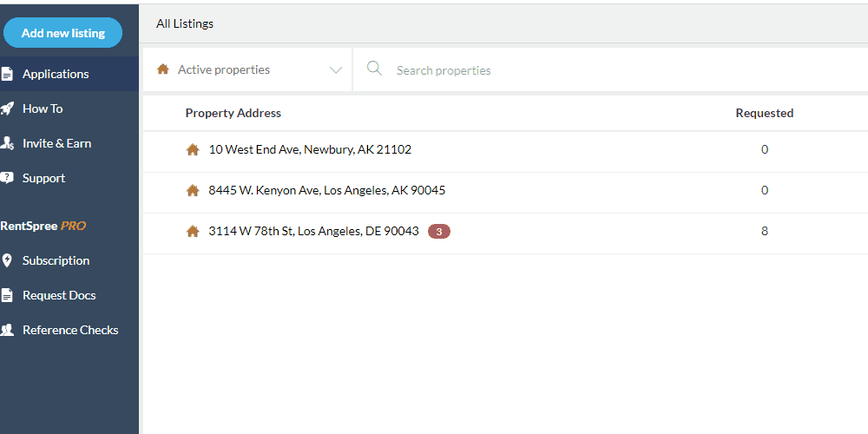Select the Reference Checks menu entry
The width and height of the screenshot is (868, 434).
point(69,330)
